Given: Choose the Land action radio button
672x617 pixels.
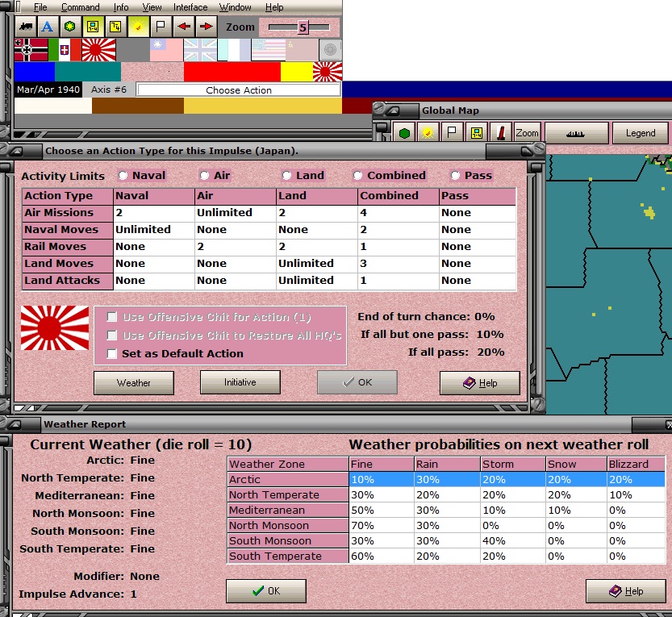Looking at the screenshot, I should 286,175.
